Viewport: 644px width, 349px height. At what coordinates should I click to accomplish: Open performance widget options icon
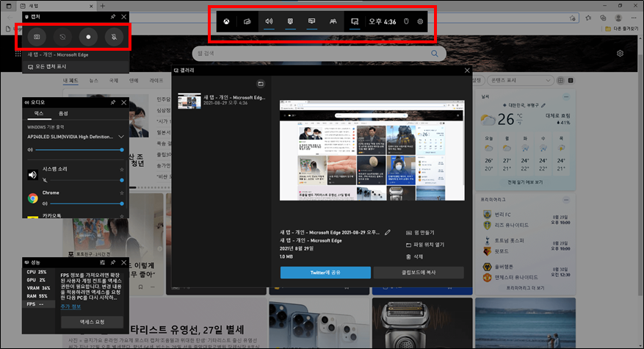pos(102,262)
